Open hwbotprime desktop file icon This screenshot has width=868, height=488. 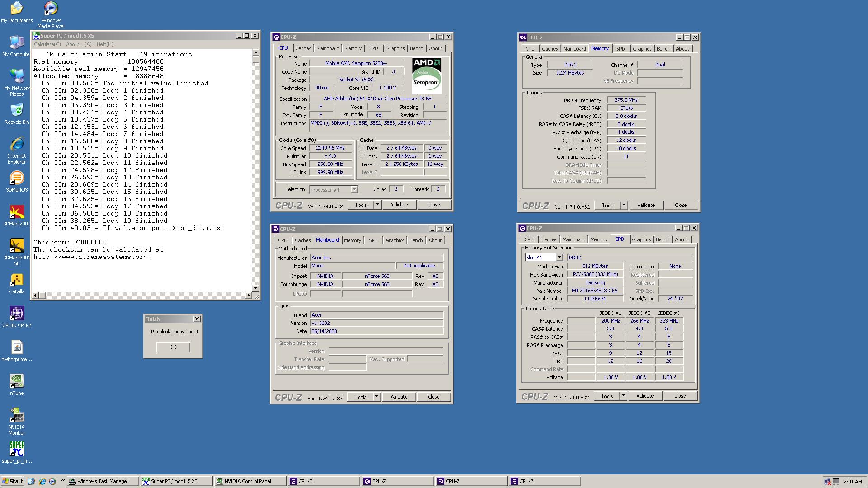pos(17,351)
